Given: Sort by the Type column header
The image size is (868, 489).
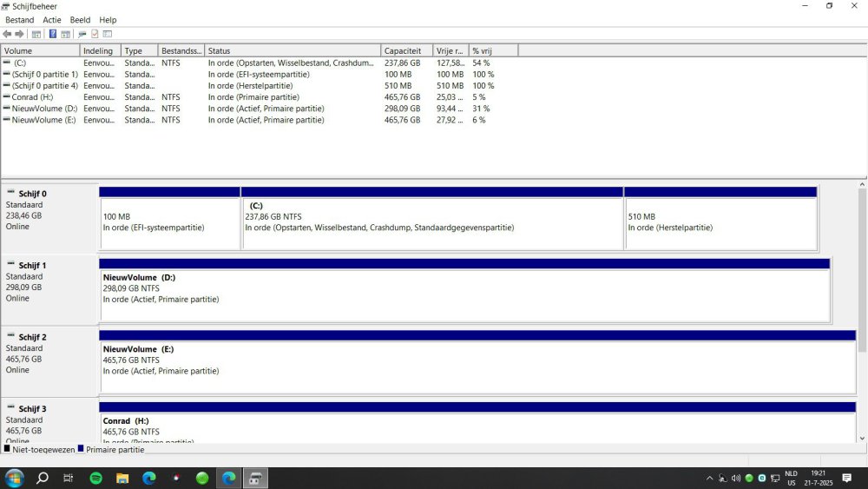Looking at the screenshot, I should point(140,50).
